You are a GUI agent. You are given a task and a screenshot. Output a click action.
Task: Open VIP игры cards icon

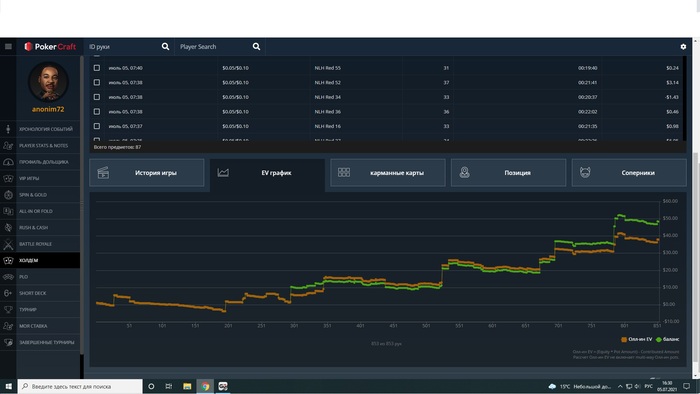[8, 178]
